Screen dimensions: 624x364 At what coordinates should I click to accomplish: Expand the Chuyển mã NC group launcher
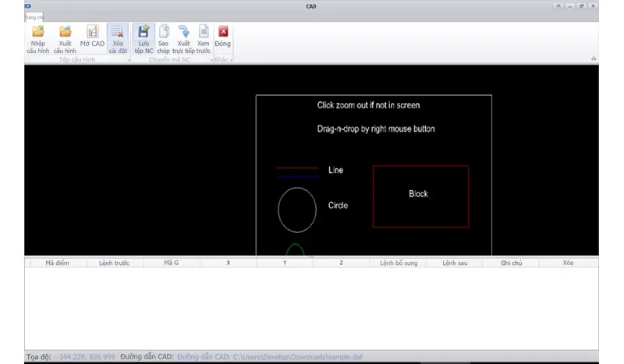(211, 60)
